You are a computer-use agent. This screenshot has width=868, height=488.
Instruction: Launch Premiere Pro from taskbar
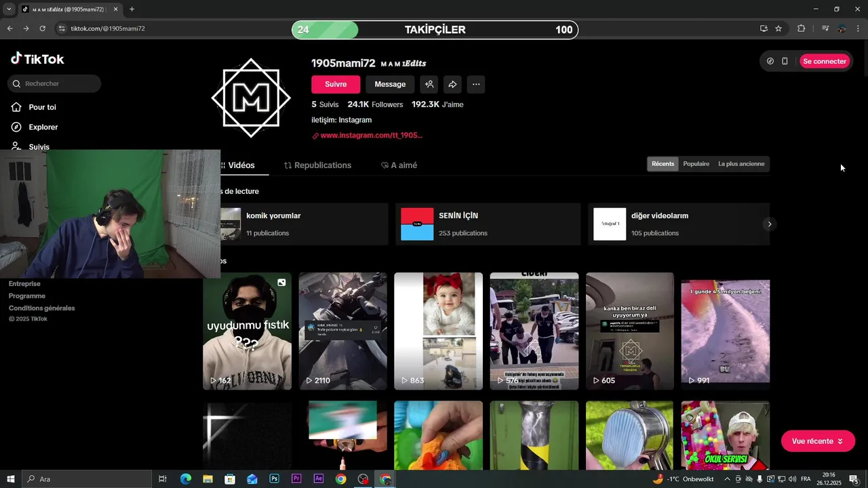[296, 479]
